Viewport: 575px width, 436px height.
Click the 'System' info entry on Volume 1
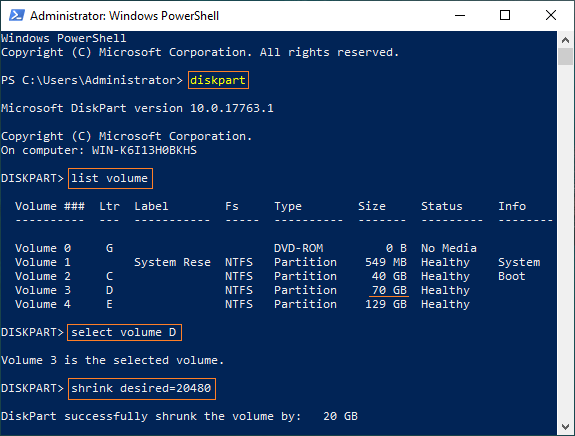pyautogui.click(x=519, y=262)
